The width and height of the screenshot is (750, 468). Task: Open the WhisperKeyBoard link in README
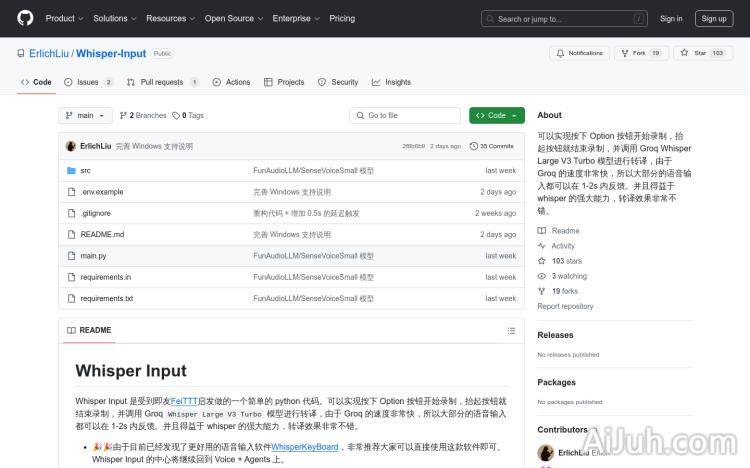[x=305, y=447]
